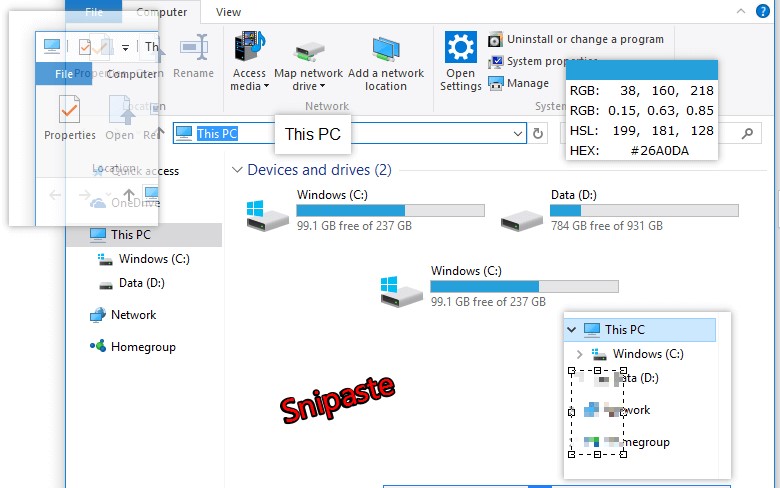Collapse This PC in the bottom-right tree snip
This screenshot has width=780, height=488.
pos(572,329)
